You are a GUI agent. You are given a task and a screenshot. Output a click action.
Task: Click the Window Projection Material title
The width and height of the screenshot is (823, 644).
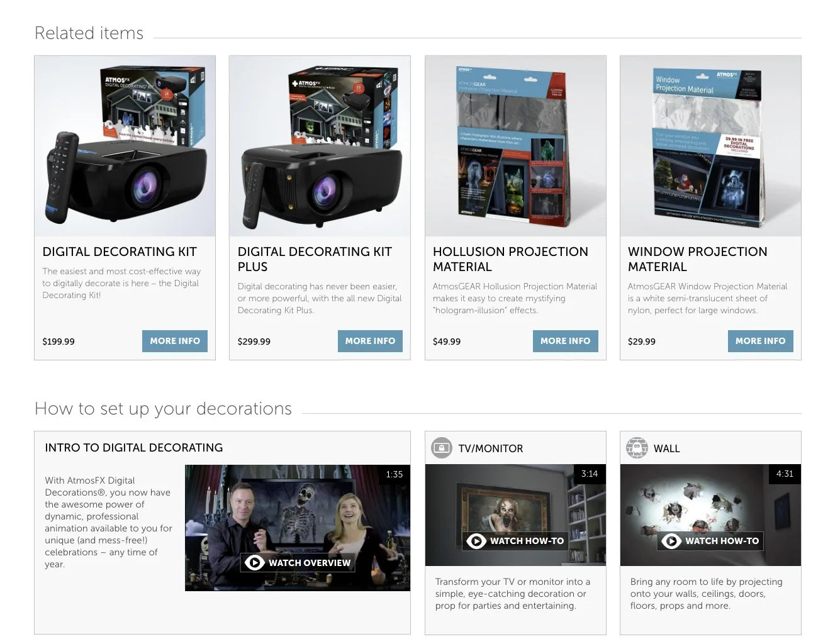tap(697, 259)
